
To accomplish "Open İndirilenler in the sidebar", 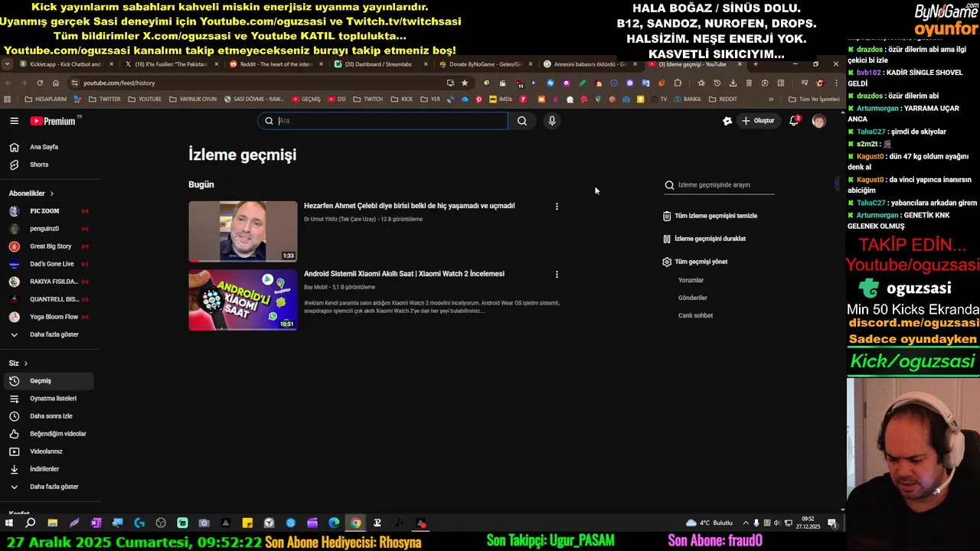I will click(x=44, y=469).
